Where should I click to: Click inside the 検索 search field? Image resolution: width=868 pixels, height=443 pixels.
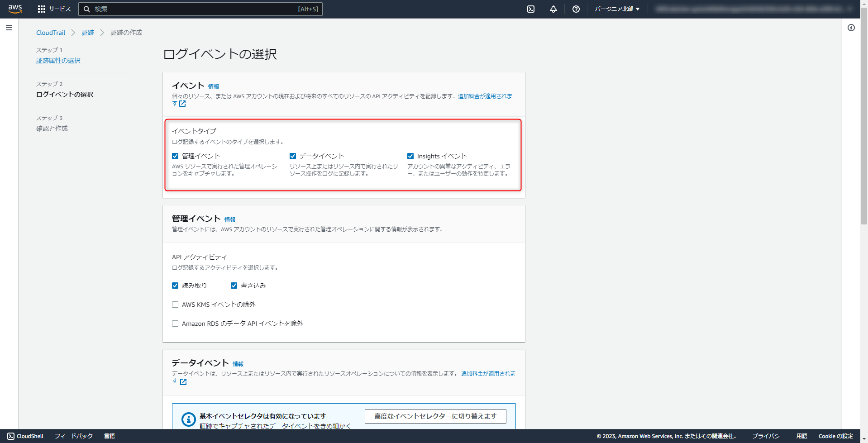pos(199,9)
